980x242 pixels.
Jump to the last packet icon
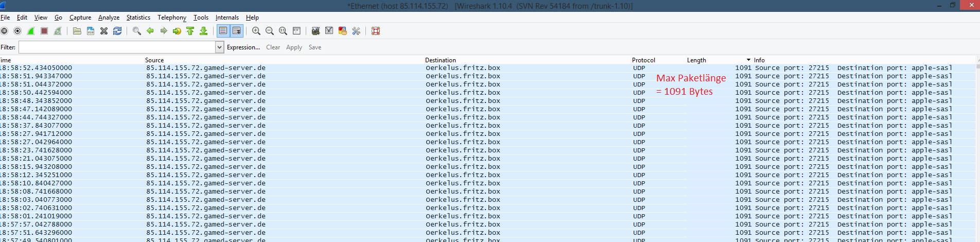coord(203,31)
